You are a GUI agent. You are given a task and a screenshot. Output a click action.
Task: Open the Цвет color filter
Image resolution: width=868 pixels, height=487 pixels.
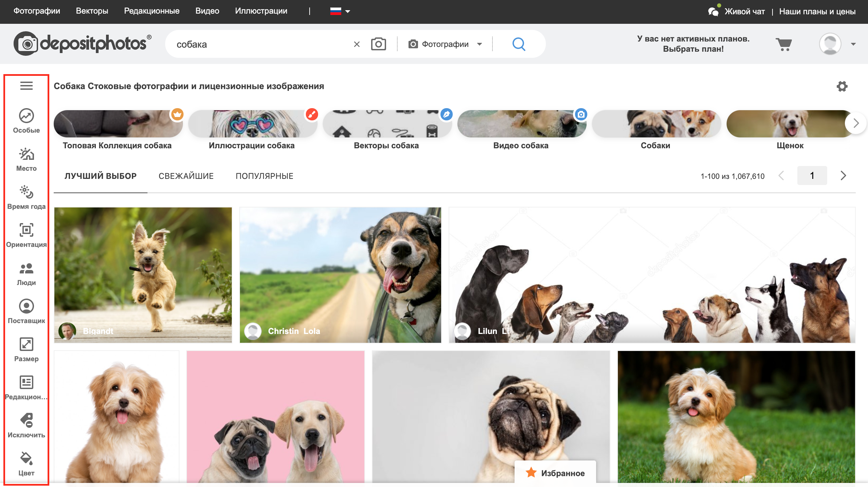(27, 464)
